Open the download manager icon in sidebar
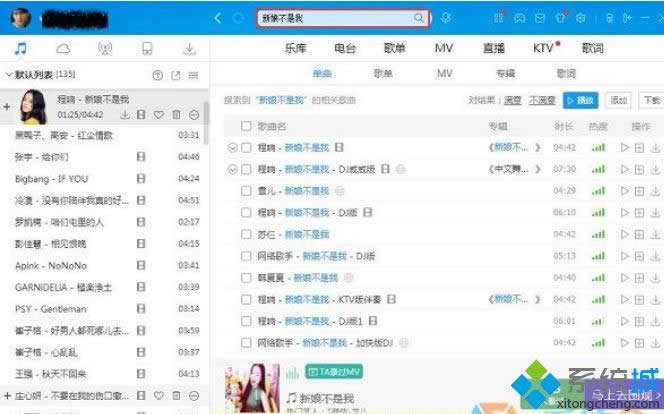The height and width of the screenshot is (414, 664). (x=189, y=49)
